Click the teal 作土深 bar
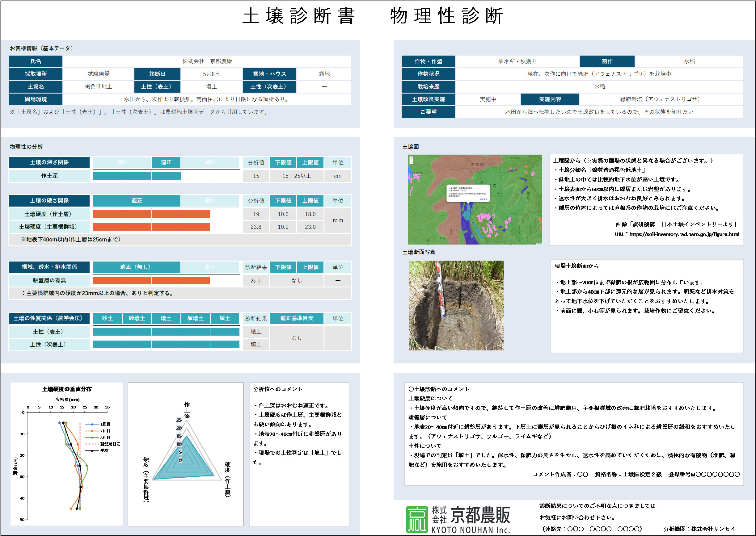Viewport: 756px width, 536px height. point(137,176)
